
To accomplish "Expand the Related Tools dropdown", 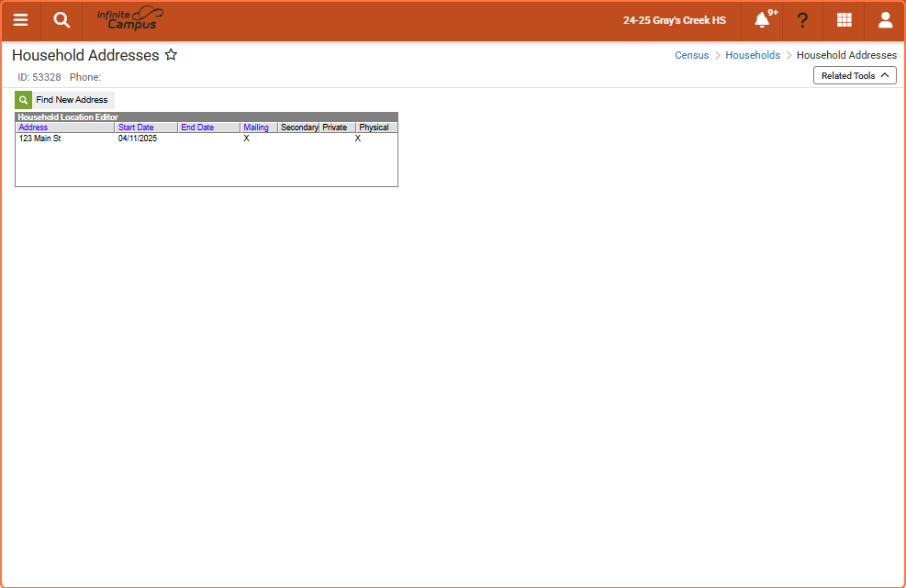I will coord(855,75).
